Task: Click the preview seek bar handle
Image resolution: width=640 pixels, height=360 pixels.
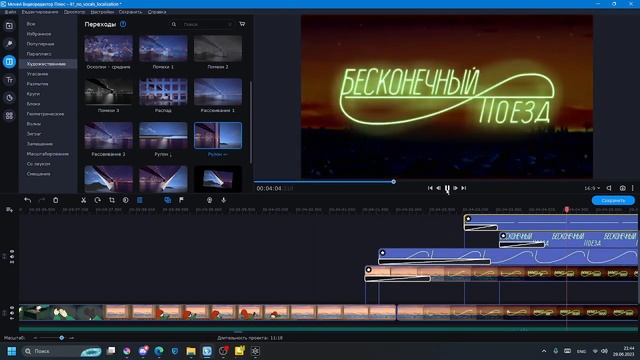Action: [393, 182]
